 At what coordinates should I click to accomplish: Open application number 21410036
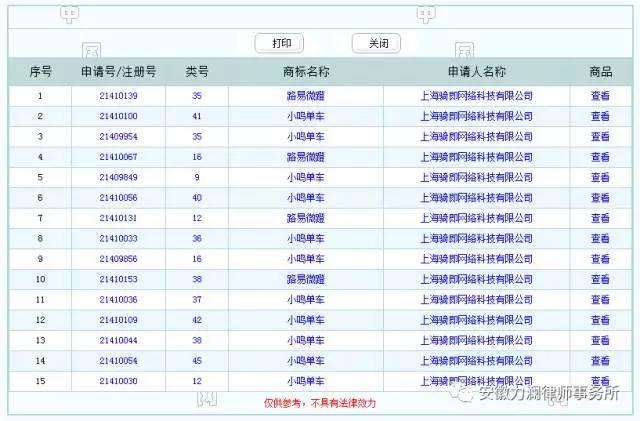(118, 300)
